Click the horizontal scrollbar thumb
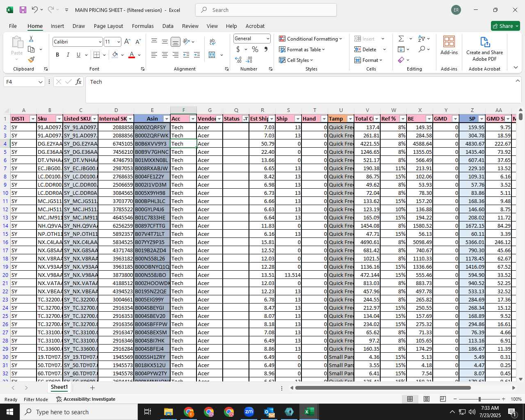 coord(383,388)
